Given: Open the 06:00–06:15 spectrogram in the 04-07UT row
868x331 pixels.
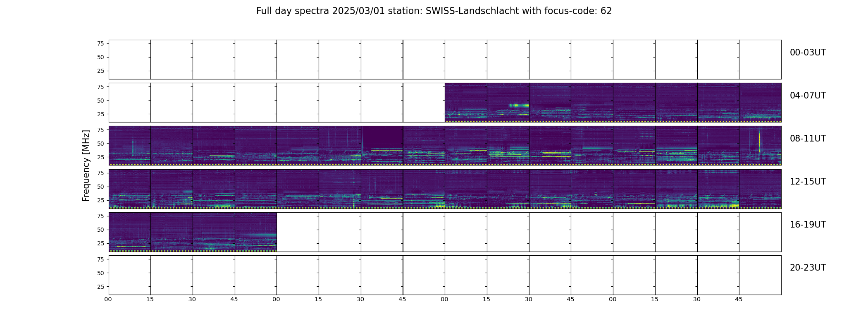Looking at the screenshot, I should (x=466, y=103).
